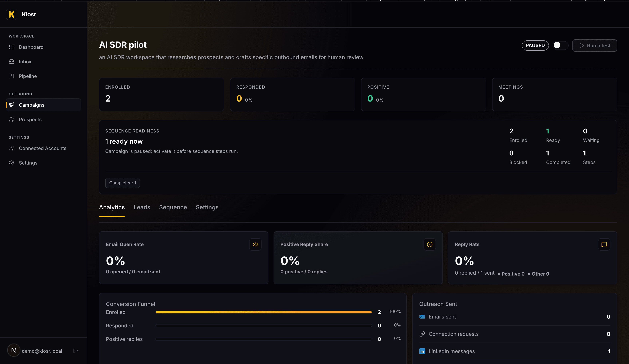
Task: Click the Emails sent envelope icon
Action: click(x=422, y=316)
